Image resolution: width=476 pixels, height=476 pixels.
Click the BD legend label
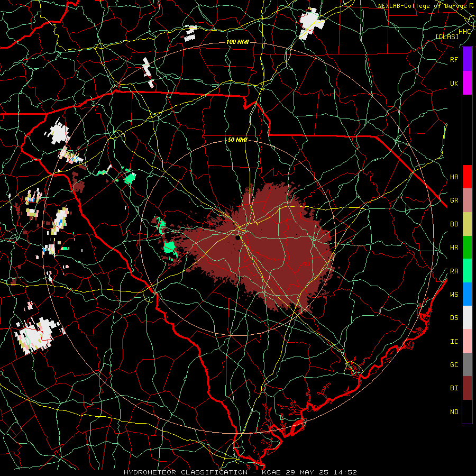[454, 224]
